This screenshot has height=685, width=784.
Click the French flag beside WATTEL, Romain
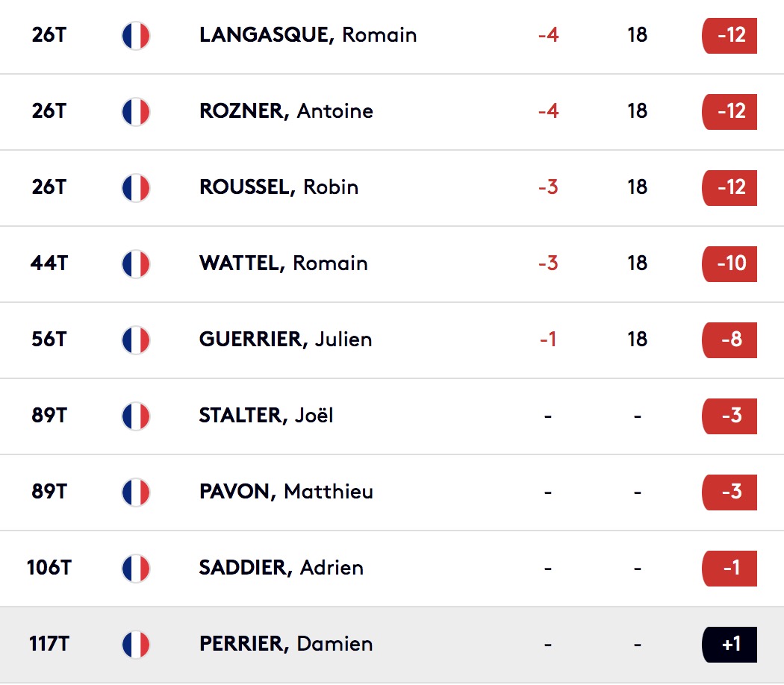coord(136,264)
